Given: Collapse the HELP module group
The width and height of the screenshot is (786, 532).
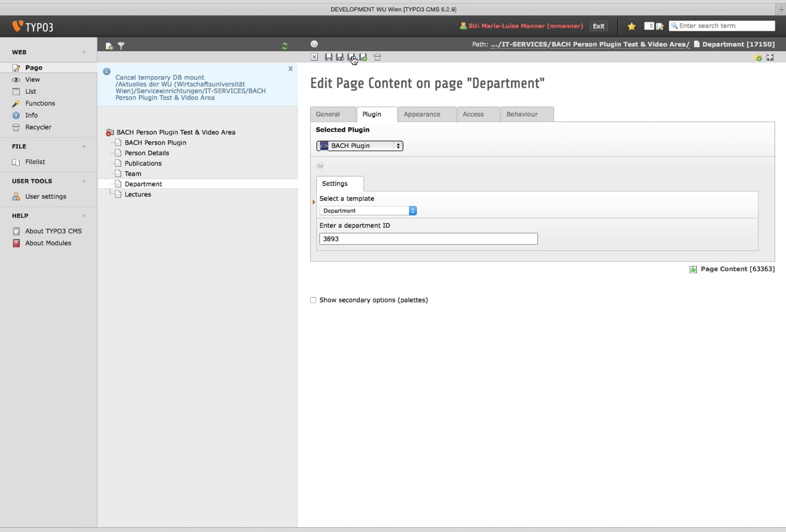Looking at the screenshot, I should 84,216.
